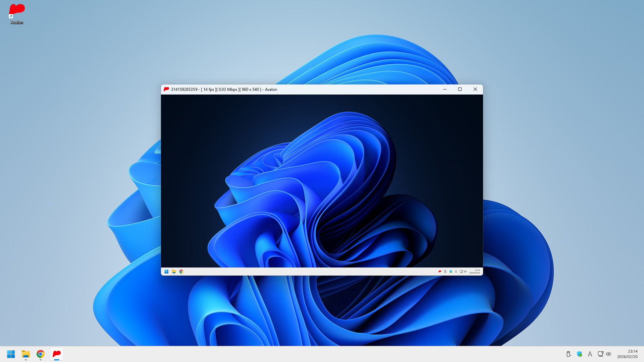Launch Chrome inside the remote session window

[x=181, y=271]
